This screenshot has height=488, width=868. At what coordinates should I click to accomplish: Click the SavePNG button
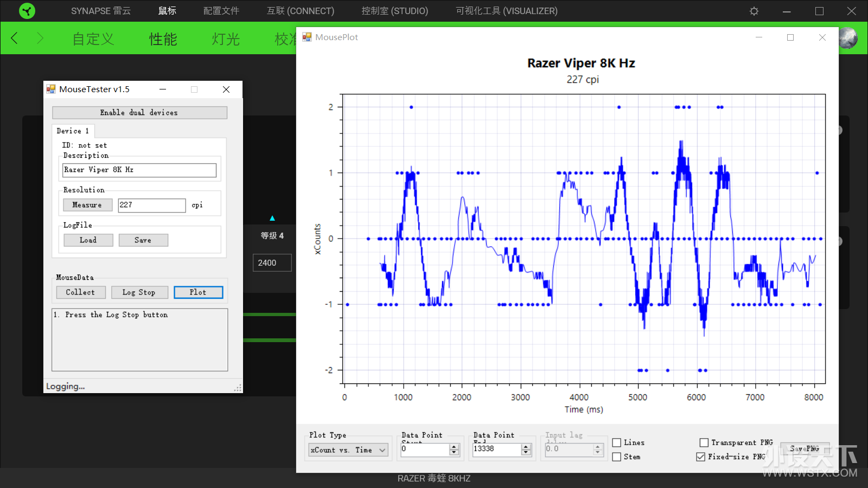(x=805, y=449)
